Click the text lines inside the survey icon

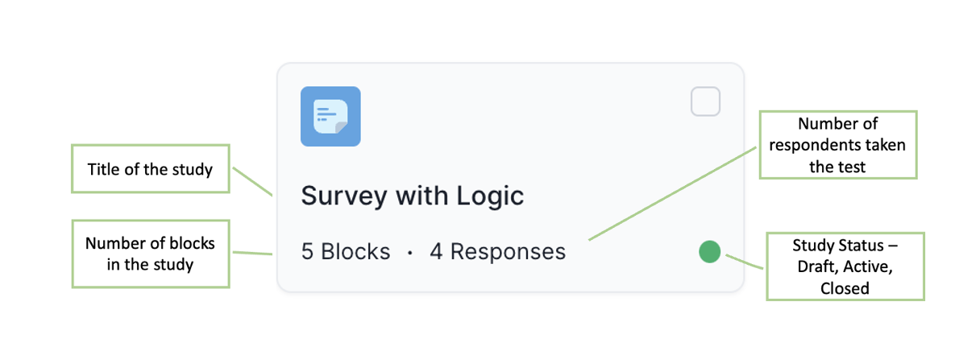click(326, 114)
